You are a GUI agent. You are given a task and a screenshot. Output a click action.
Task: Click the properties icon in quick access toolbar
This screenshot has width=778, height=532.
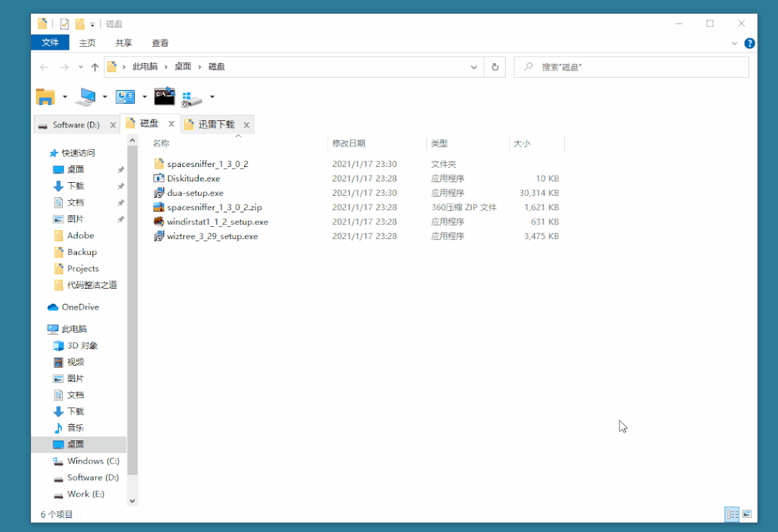tap(65, 24)
